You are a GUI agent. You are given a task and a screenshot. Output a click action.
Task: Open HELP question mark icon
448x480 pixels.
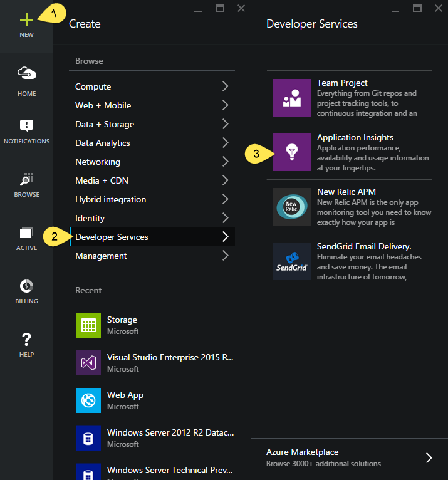26,340
